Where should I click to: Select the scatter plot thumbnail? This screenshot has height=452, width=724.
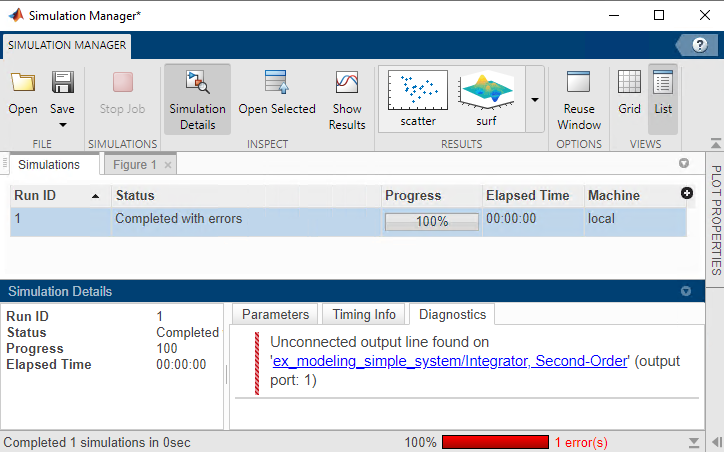tap(418, 98)
